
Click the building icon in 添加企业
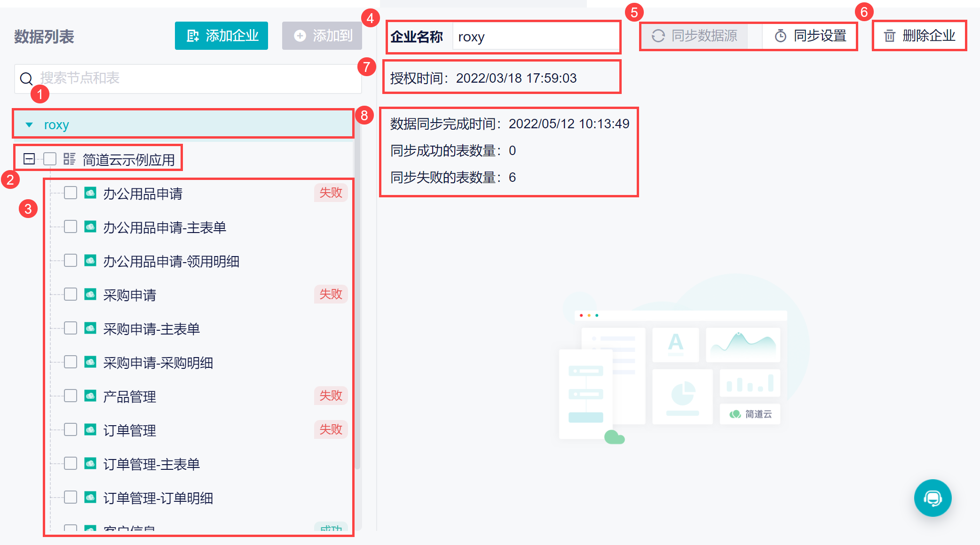click(193, 36)
